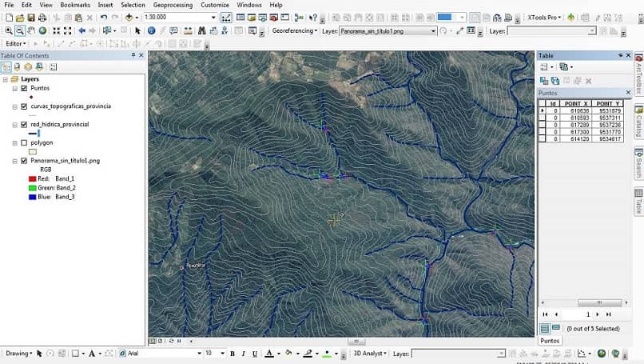Save the map document
644x364 pixels.
[31, 18]
